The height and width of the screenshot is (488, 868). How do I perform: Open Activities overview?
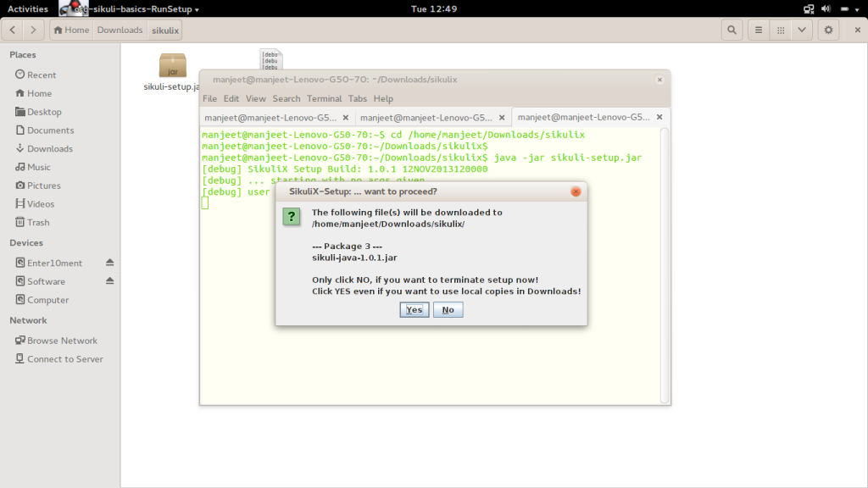[28, 8]
